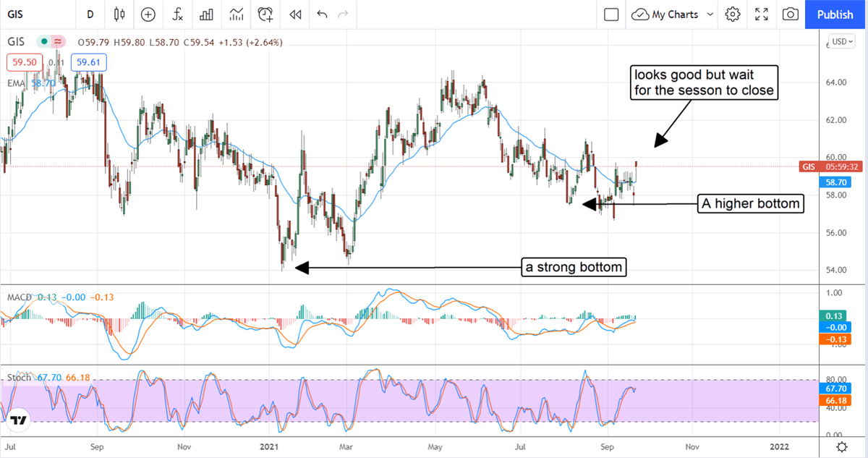Click the GIS symbol search field
This screenshot has height=458, width=868.
click(x=29, y=14)
